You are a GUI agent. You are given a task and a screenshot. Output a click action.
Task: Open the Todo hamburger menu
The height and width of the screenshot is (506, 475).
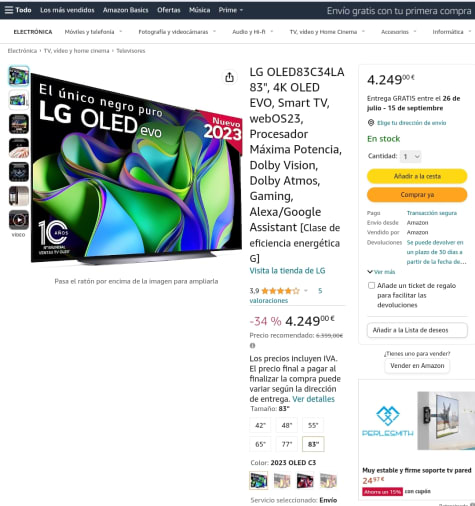[x=18, y=10]
